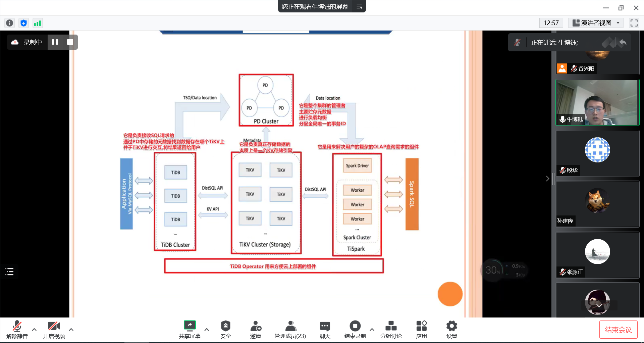
Task: Click the 12:57 meeting timer
Action: 551,23
